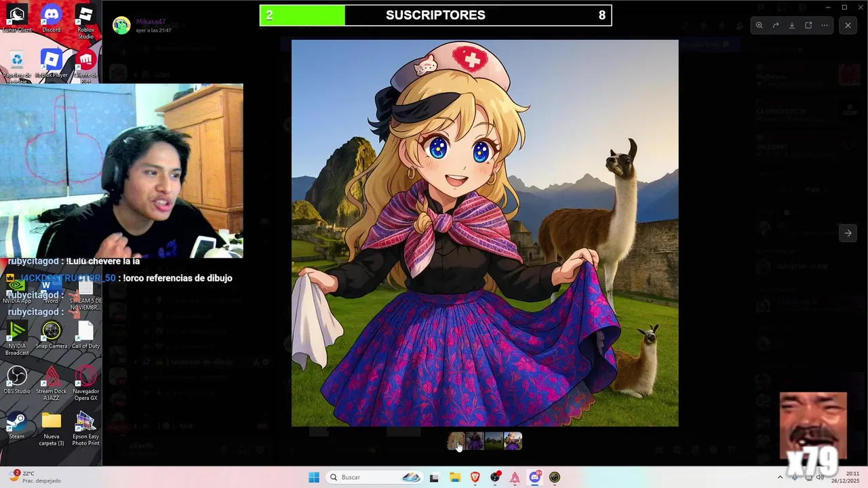The width and height of the screenshot is (868, 488).
Task: Switch to Discord on the taskbar
Action: (x=534, y=477)
